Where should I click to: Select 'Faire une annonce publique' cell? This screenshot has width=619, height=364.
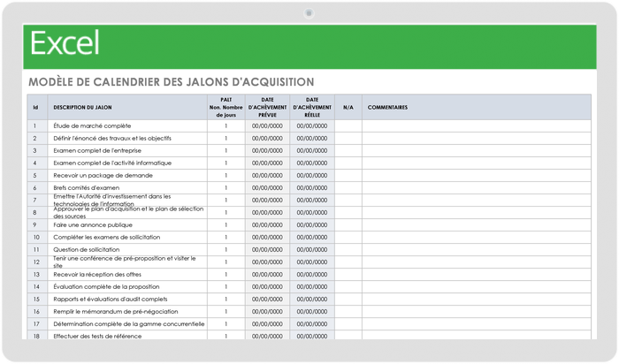[x=127, y=225]
